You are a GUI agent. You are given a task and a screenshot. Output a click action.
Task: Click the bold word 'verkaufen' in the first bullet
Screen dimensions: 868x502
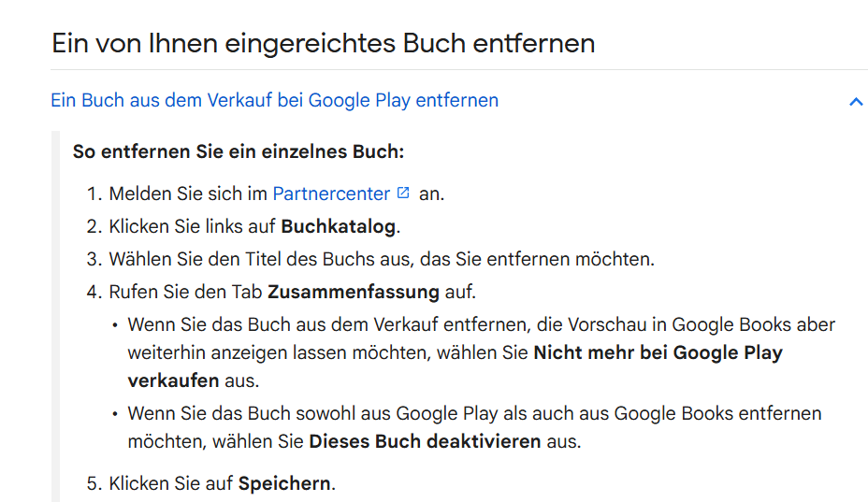[x=173, y=380]
